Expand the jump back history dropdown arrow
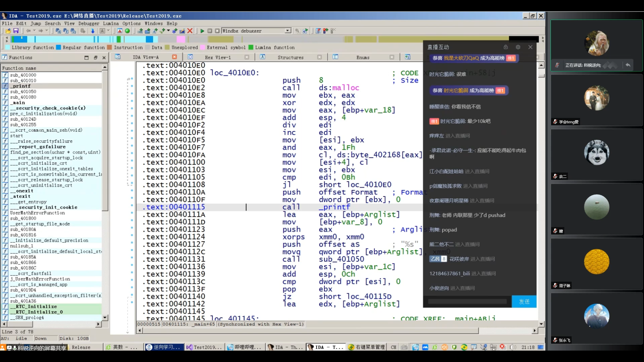Viewport: 644px width, 362px height. 34,31
